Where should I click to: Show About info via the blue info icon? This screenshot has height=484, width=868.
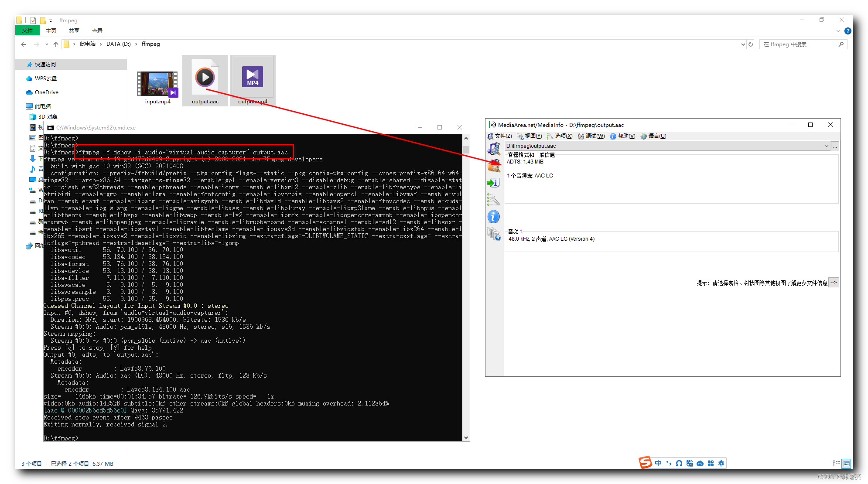point(493,216)
